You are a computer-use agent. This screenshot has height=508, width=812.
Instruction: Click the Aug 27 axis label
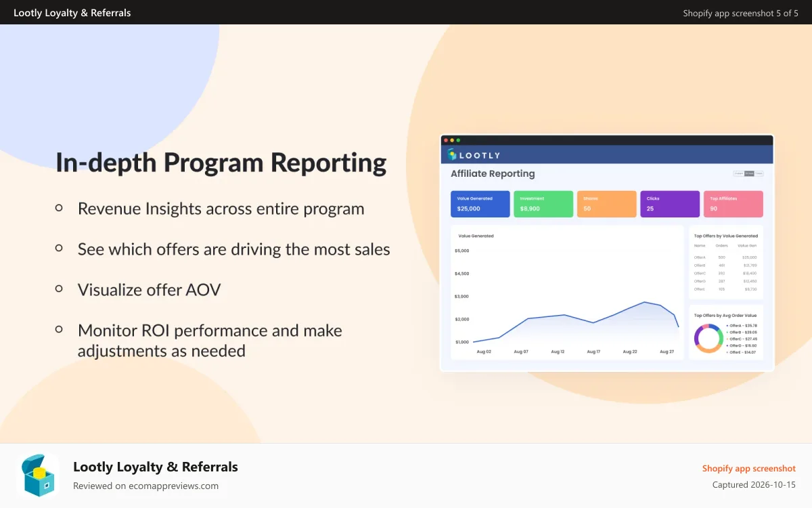(x=667, y=352)
